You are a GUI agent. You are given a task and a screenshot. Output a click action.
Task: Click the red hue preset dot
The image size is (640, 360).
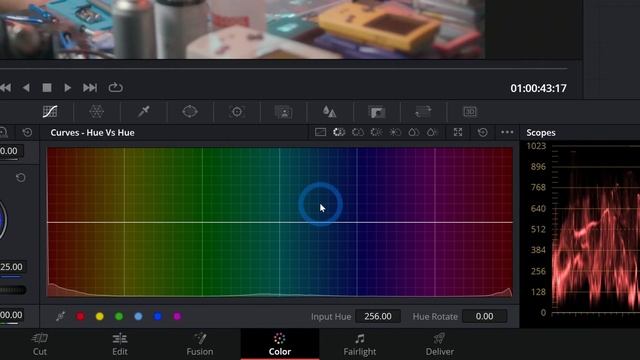click(80, 316)
